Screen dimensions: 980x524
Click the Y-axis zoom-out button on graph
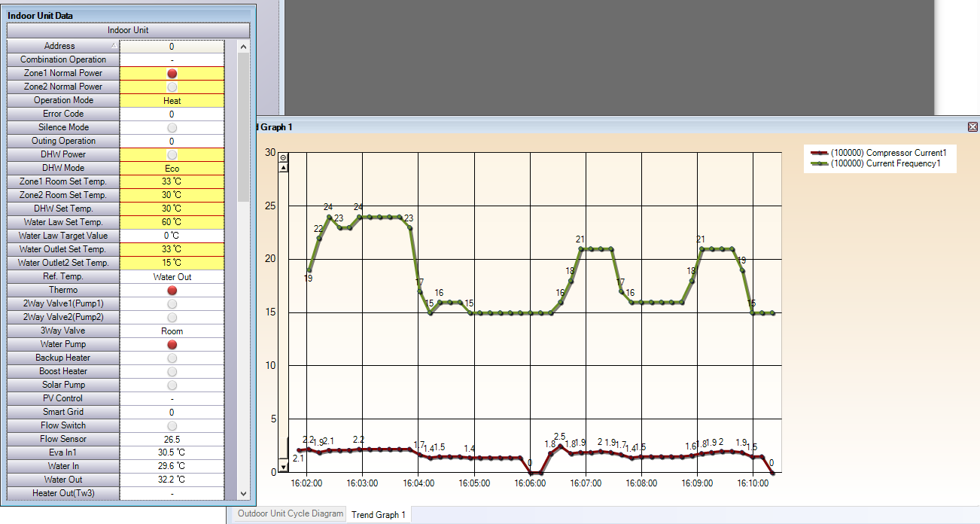click(x=283, y=157)
